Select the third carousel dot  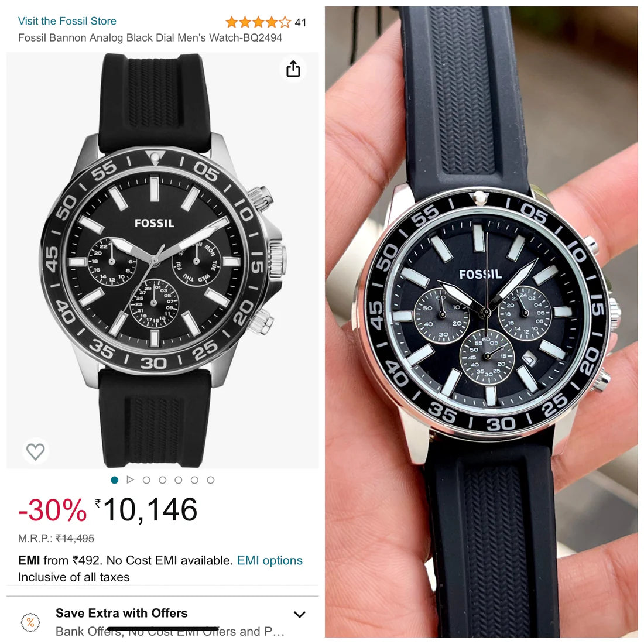point(162,479)
